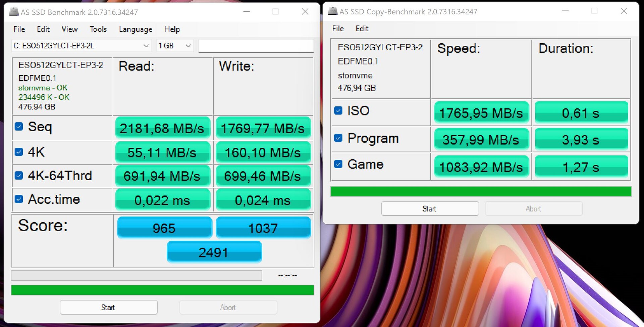Minimize the AS SSD Benchmark window

pyautogui.click(x=247, y=12)
